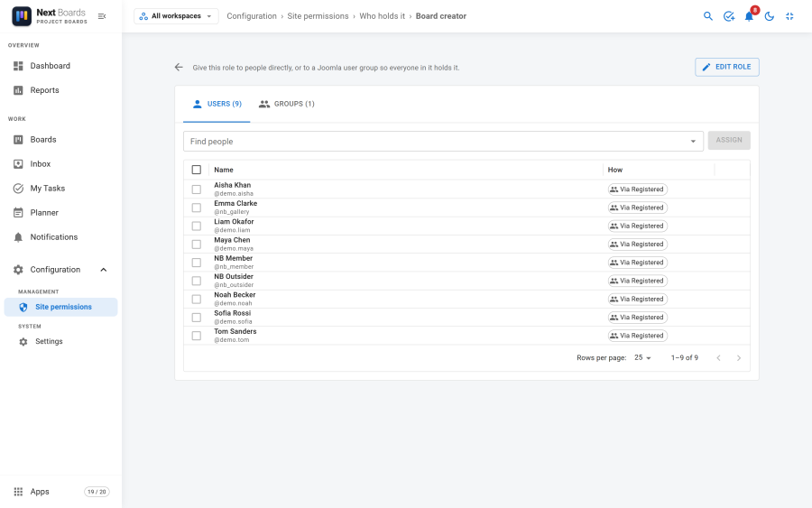Viewport: 812px width, 508px height.
Task: Click the exit fullscreen icon
Action: [789, 16]
